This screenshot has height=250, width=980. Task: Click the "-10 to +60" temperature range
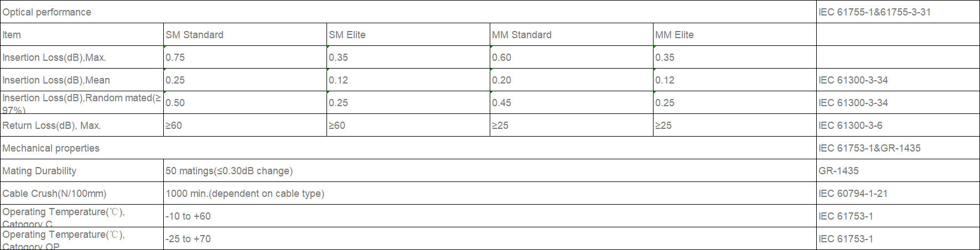[188, 216]
